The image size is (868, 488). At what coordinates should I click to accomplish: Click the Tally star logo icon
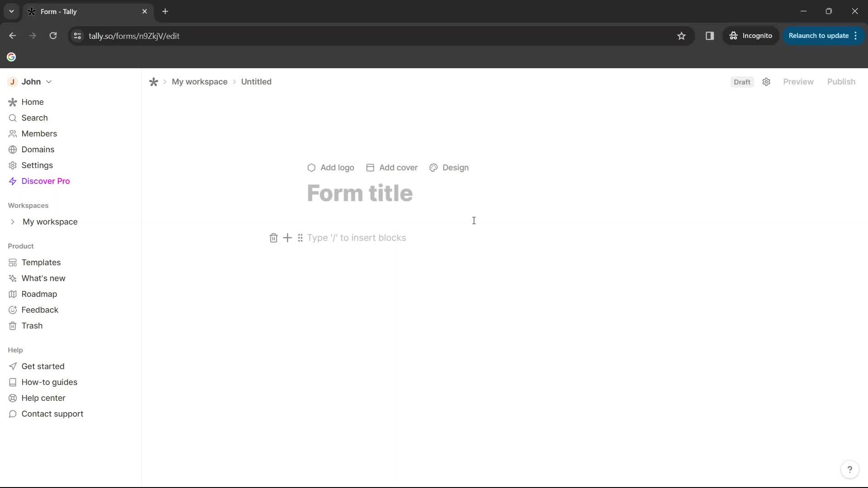click(153, 82)
